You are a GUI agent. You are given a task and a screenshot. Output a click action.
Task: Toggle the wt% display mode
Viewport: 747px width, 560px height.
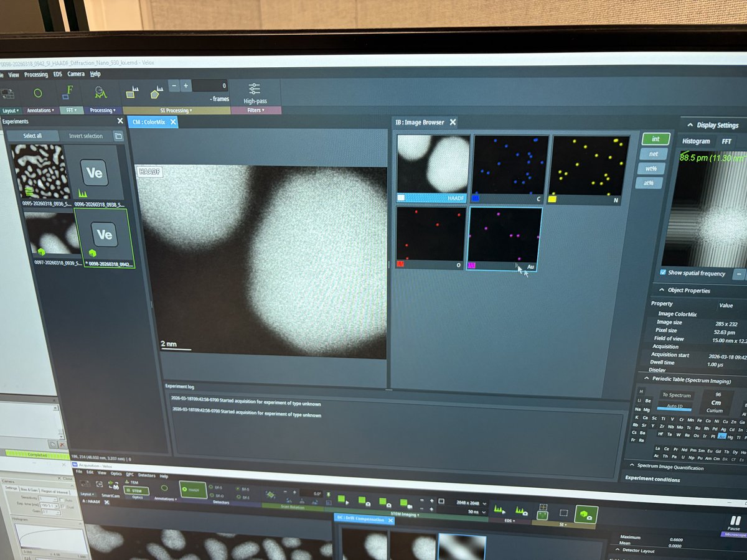[x=652, y=169]
